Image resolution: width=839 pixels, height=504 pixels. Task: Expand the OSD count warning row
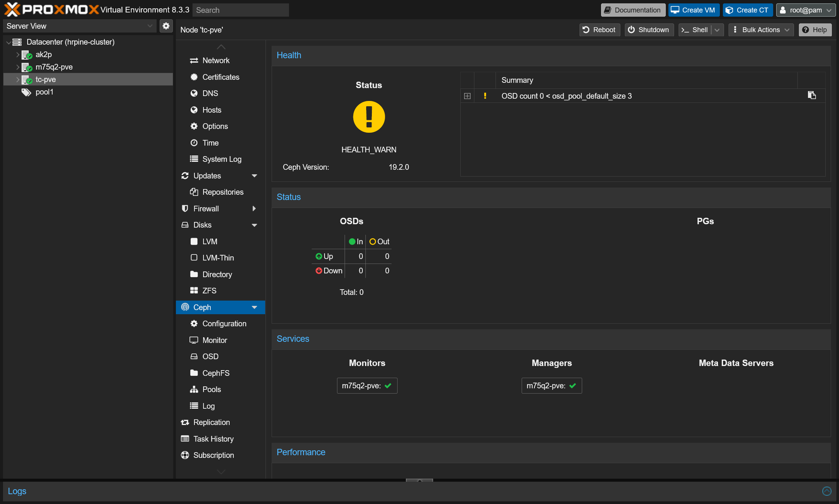tap(468, 96)
